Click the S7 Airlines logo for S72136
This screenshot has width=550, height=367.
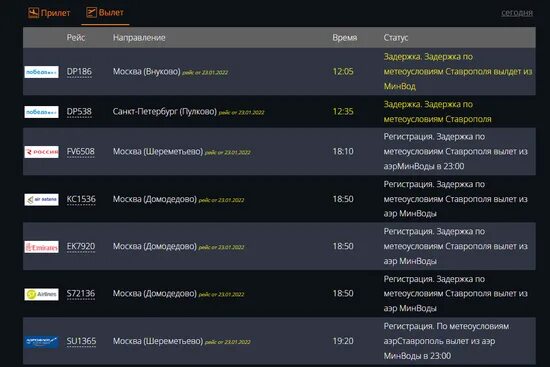[x=41, y=294]
